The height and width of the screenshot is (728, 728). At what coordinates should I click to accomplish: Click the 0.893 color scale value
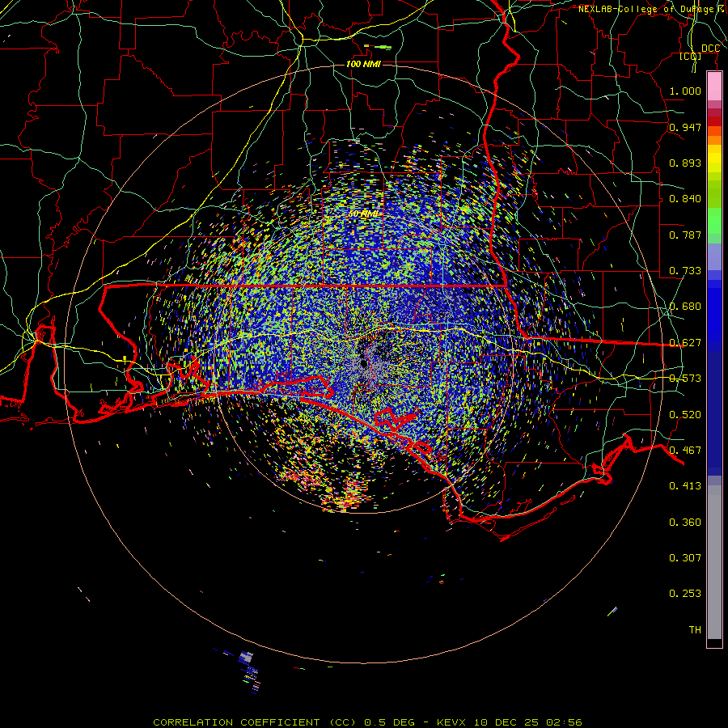[685, 163]
